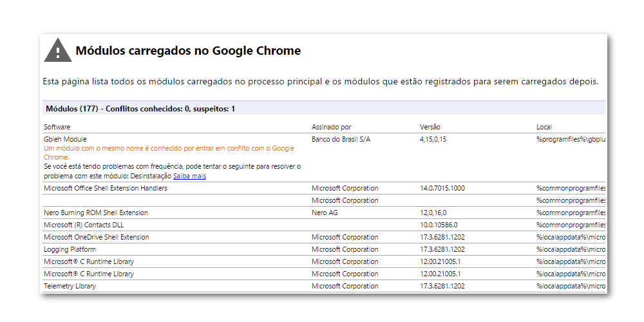Click the warning triangle icon

pyautogui.click(x=58, y=51)
